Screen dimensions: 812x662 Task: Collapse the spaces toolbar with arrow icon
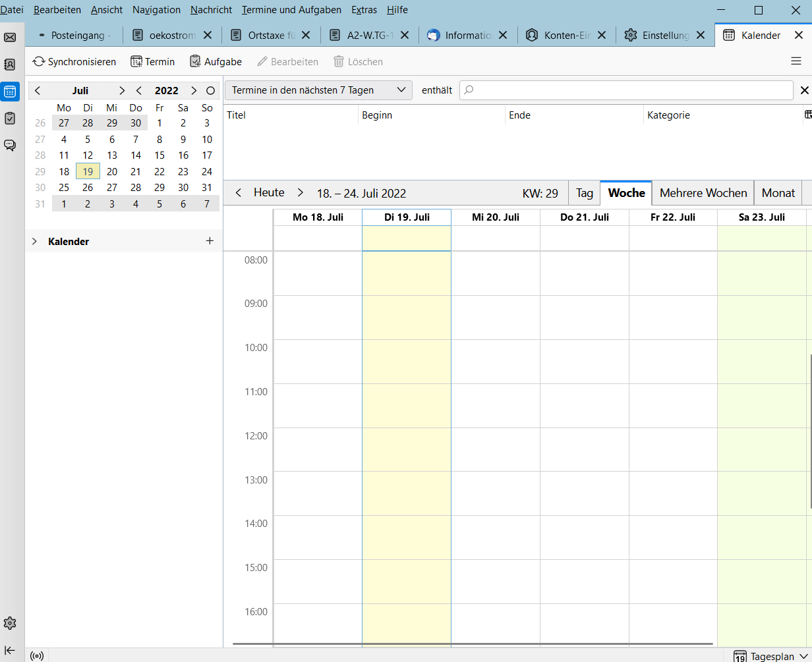(x=10, y=650)
